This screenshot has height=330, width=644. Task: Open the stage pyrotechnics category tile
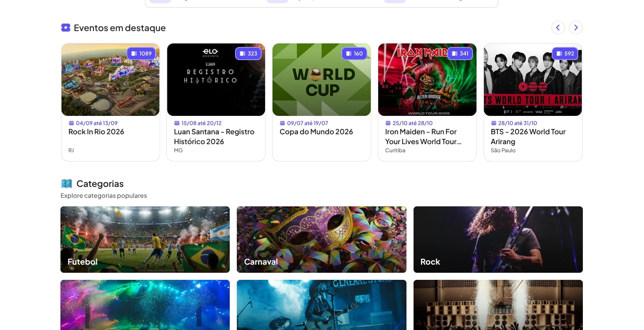coord(498,305)
